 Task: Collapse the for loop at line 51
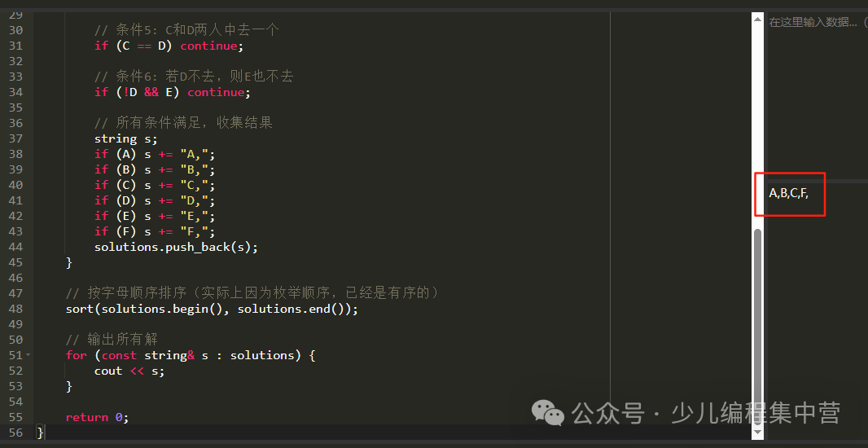(28, 355)
